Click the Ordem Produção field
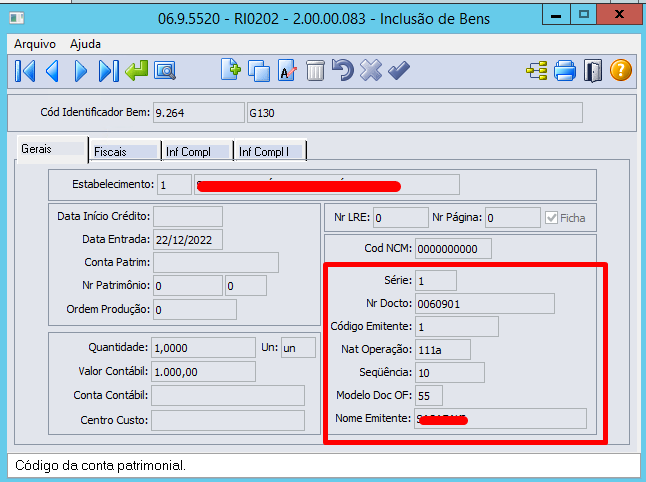This screenshot has width=646, height=482. (x=195, y=309)
